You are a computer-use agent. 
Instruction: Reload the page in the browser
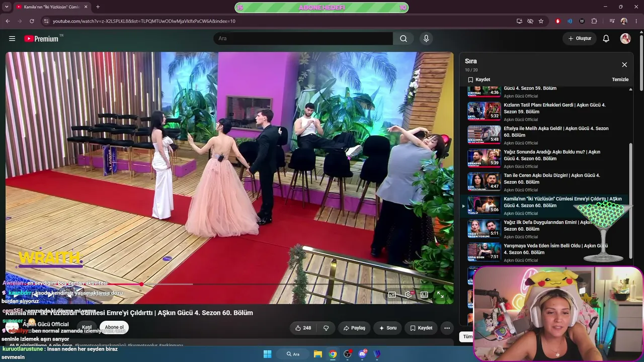32,21
